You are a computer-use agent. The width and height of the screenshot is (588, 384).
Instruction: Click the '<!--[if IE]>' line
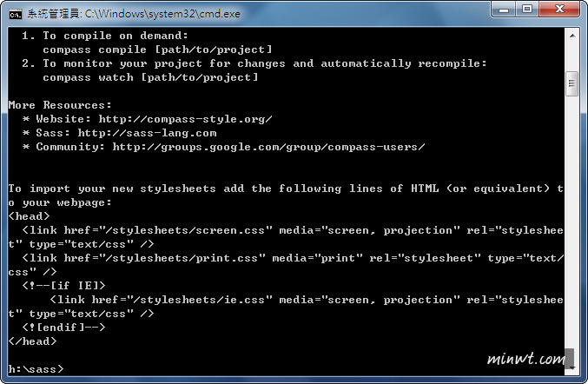(63, 285)
